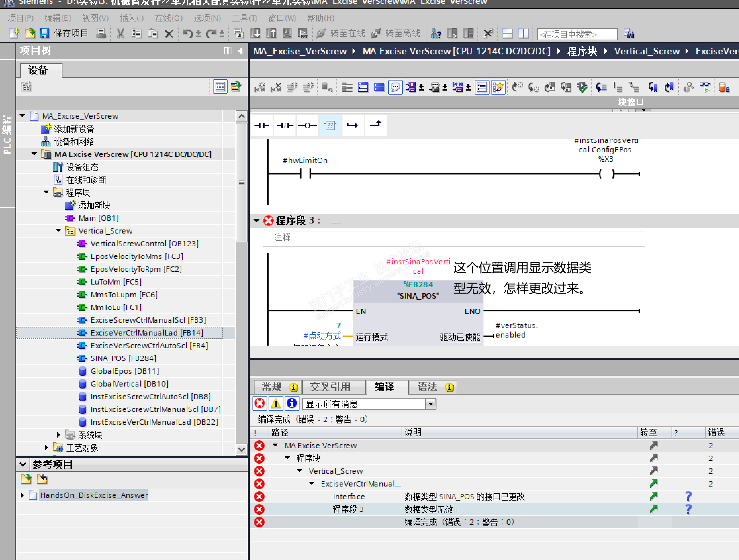The height and width of the screenshot is (560, 739).
Task: Open the show all messages dropdown
Action: click(x=431, y=404)
